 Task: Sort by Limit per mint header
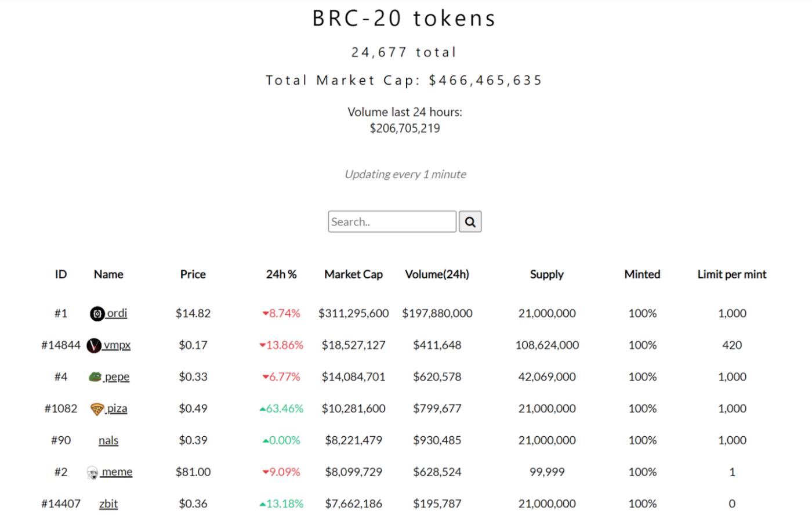point(731,274)
